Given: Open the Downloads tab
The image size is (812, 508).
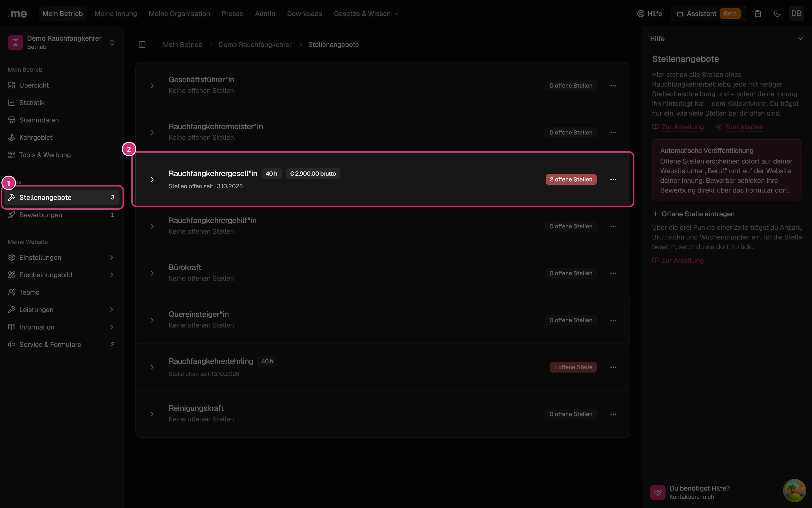Looking at the screenshot, I should tap(304, 14).
